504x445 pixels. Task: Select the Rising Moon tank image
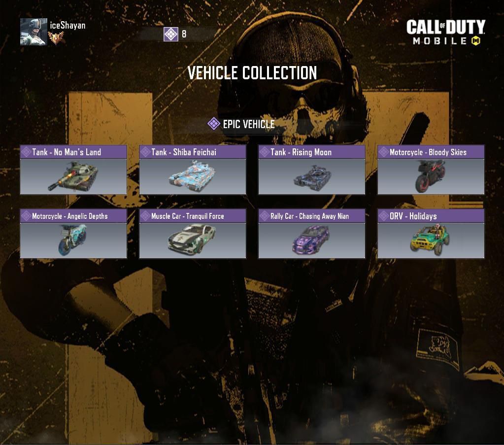(312, 176)
